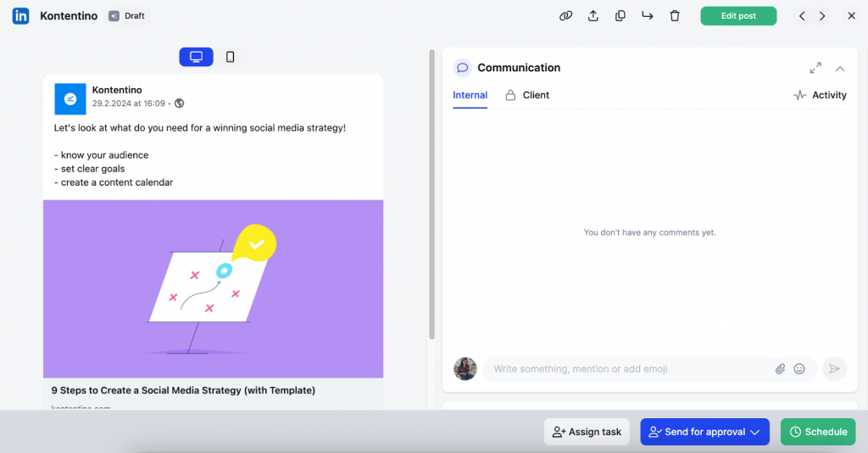
Task: Click the Activity pulse icon
Action: coord(799,95)
